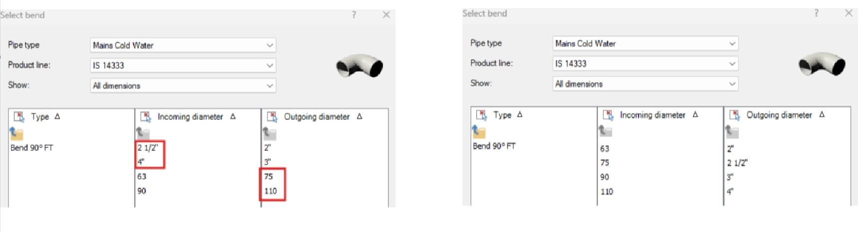The image size is (868, 232).
Task: Click Outgoing diameter filter icon in left dialog
Action: (272, 117)
